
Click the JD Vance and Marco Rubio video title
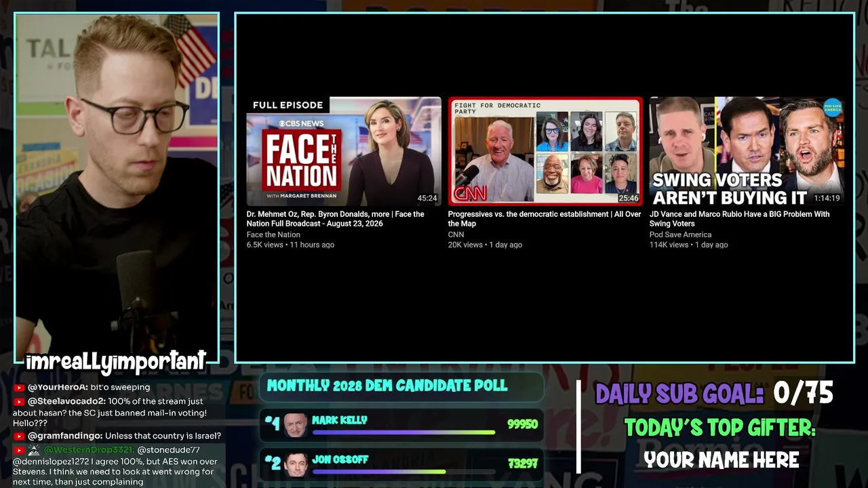739,219
